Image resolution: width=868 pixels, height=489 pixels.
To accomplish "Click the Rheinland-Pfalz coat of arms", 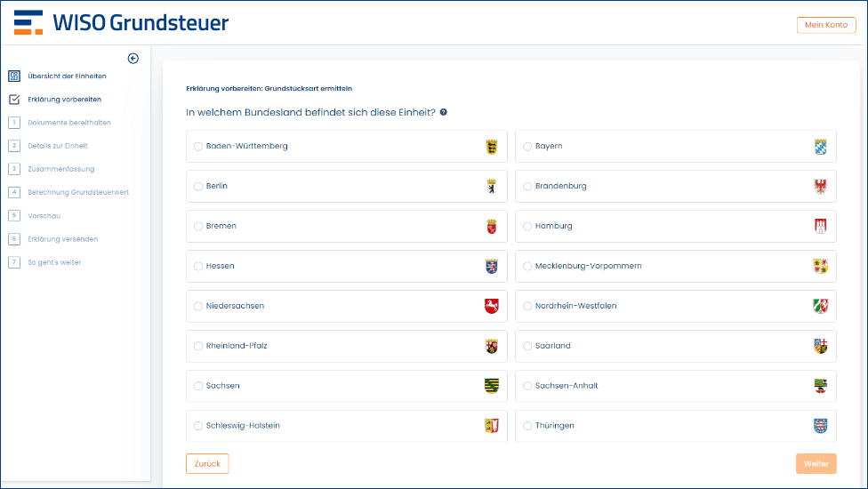I will coord(492,346).
